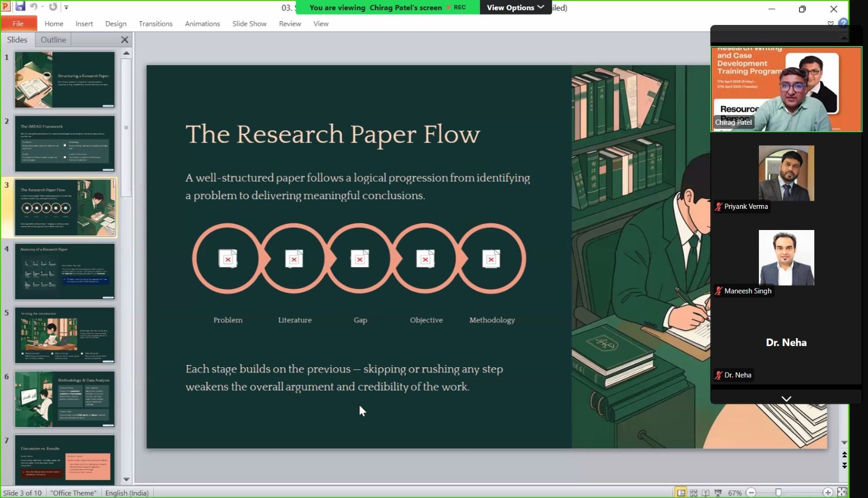Open Reading View from status bar
This screenshot has height=498, width=868.
(x=706, y=493)
